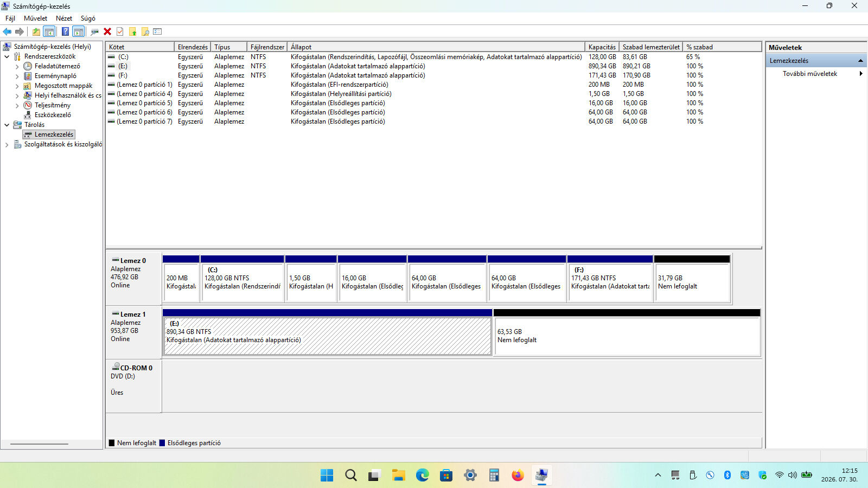
Task: Click the horizontal scrollbar of the tree pane
Action: [39, 444]
